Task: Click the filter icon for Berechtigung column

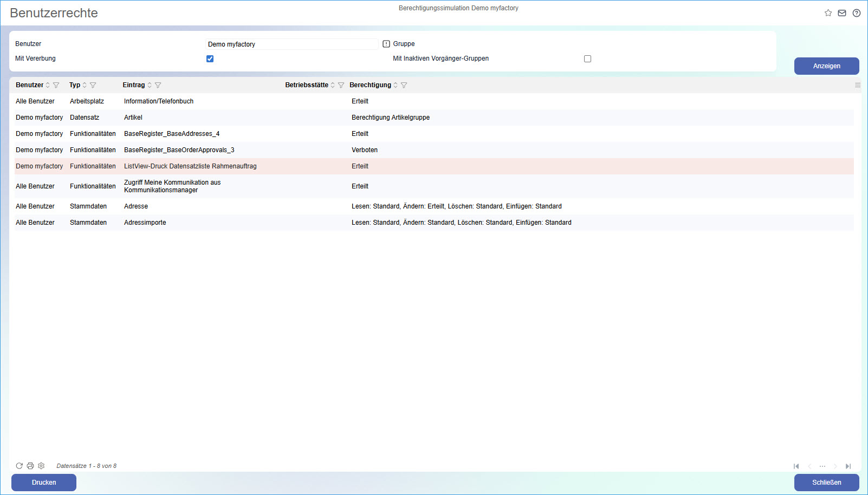Action: pos(404,85)
